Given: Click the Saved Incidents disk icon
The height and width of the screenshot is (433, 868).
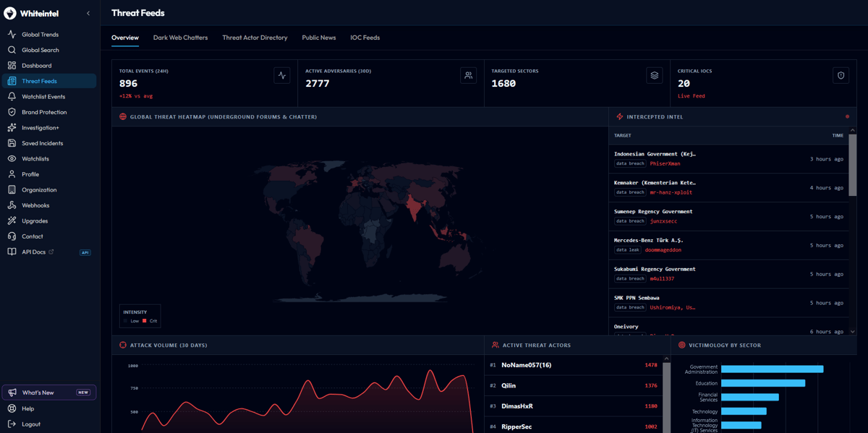Looking at the screenshot, I should [x=12, y=143].
